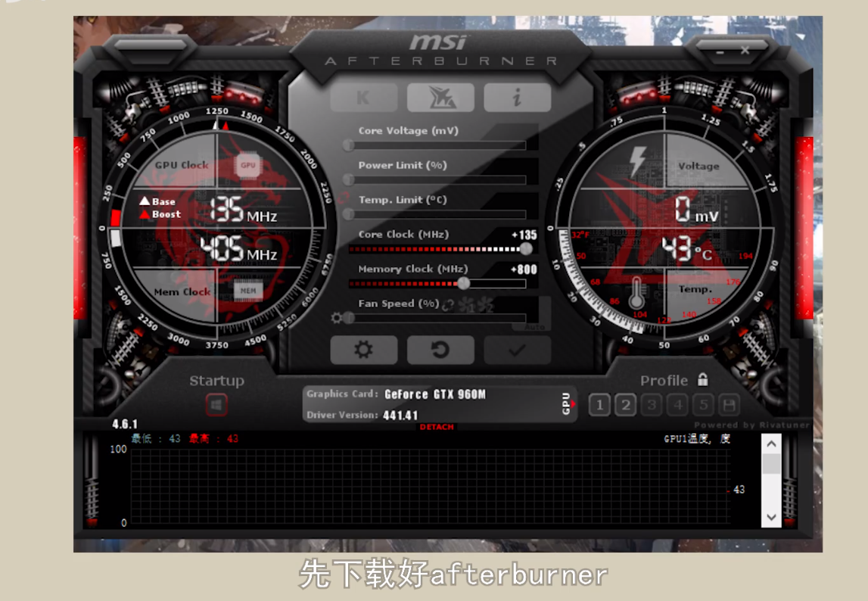Screen dimensions: 868x601
Task: Reset settings with the circular arrow button
Action: 440,350
